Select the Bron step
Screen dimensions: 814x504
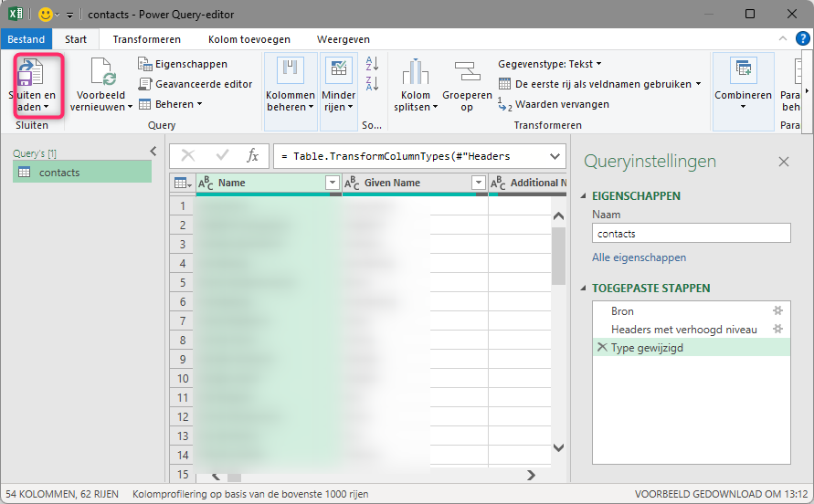(x=691, y=311)
